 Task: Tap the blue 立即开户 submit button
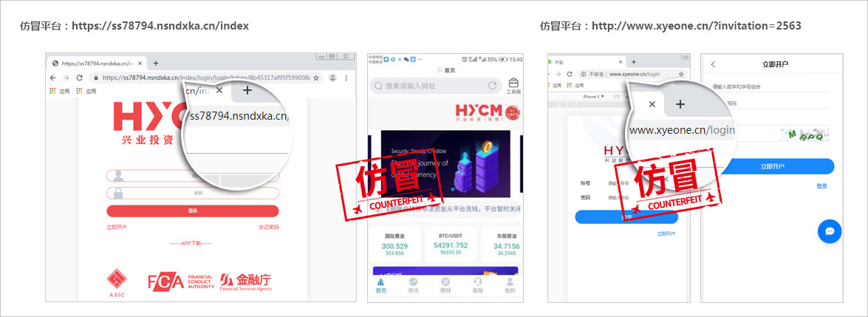[x=773, y=166]
